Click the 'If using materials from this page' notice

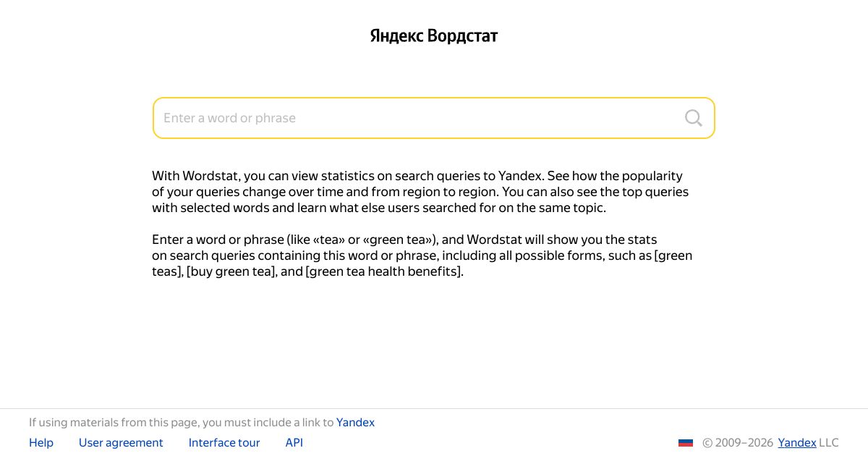pyautogui.click(x=202, y=423)
